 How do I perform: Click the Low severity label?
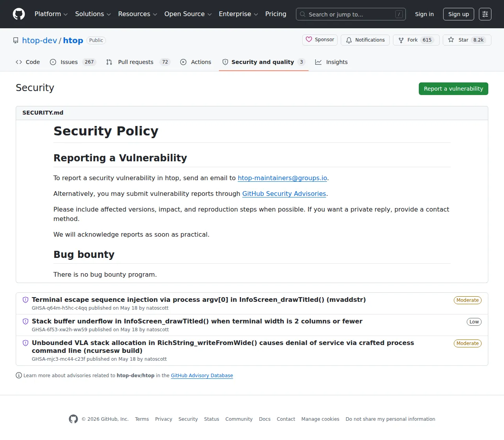pos(474,322)
